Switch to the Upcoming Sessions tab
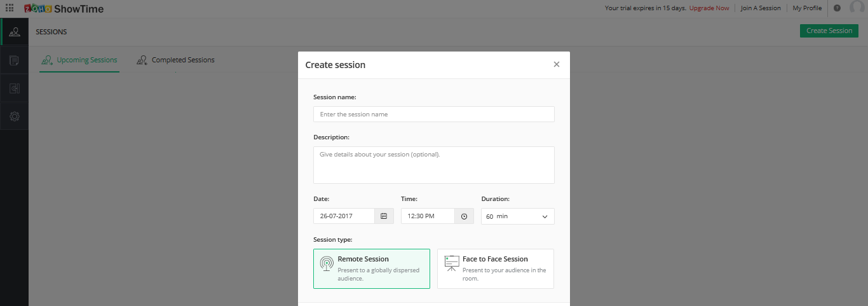 tap(79, 60)
